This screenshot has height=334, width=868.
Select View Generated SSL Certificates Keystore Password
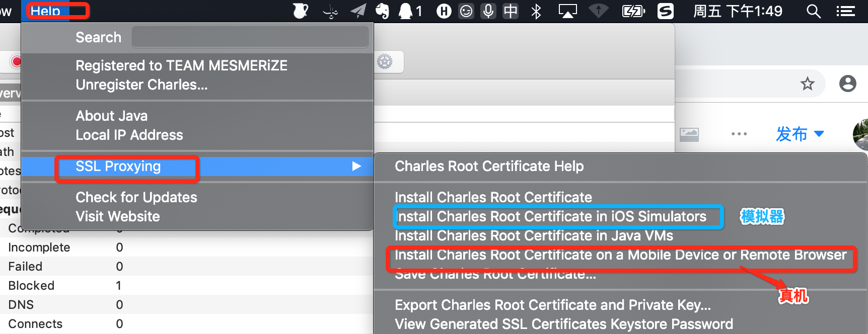point(564,324)
